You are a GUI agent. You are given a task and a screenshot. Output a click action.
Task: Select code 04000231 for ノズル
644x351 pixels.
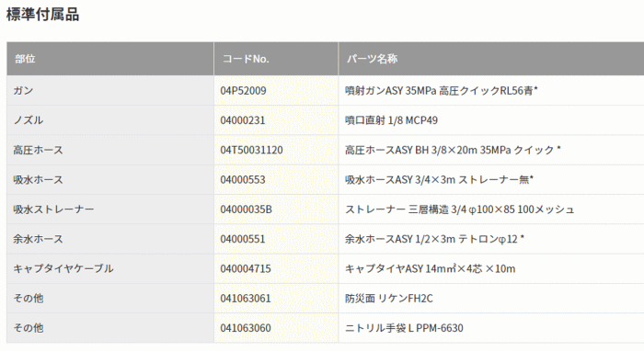tap(276, 120)
